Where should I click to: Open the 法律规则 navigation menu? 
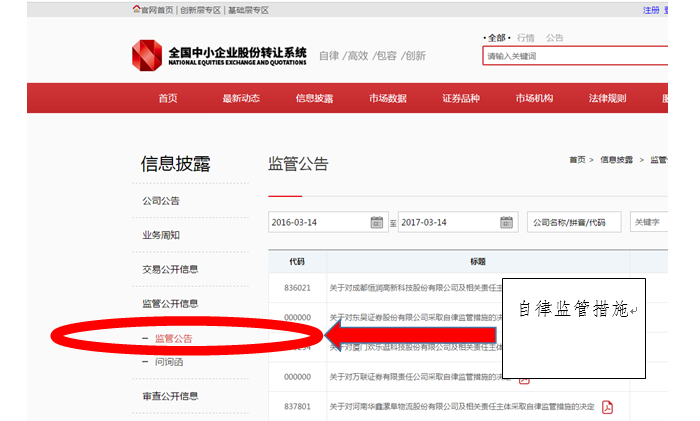607,98
